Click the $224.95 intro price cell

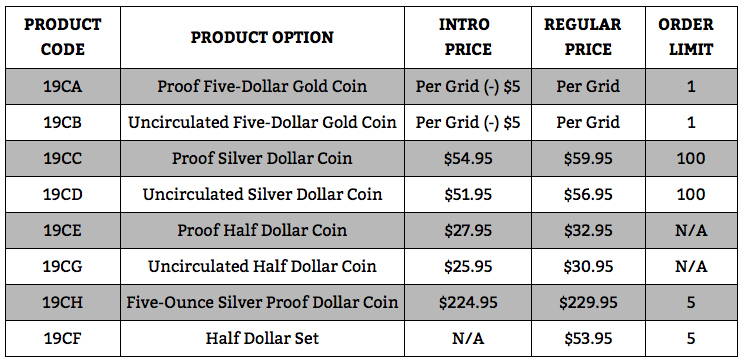tap(468, 302)
